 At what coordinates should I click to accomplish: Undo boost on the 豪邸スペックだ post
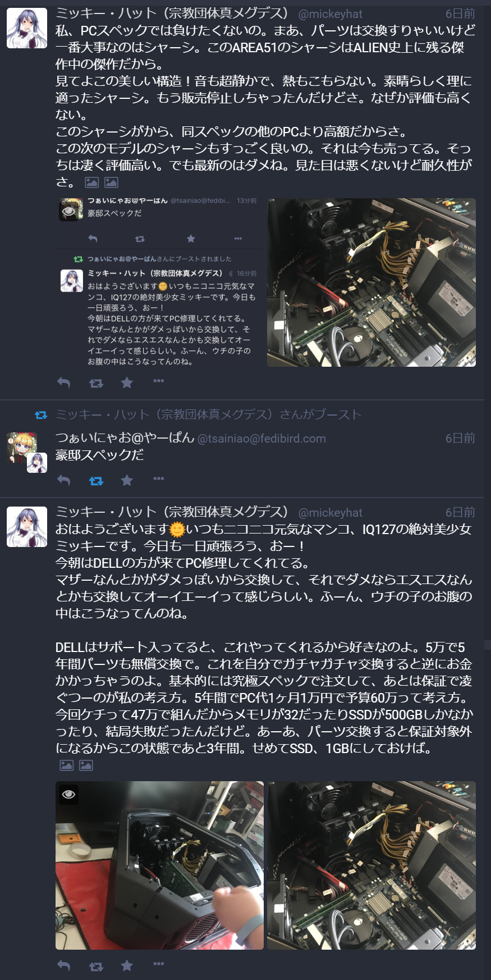tap(96, 481)
